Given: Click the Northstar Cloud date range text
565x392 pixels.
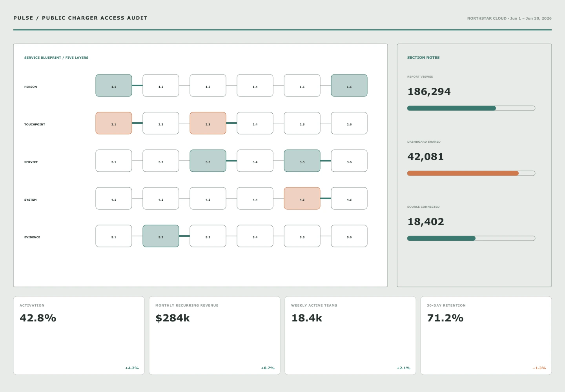Looking at the screenshot, I should click(509, 18).
